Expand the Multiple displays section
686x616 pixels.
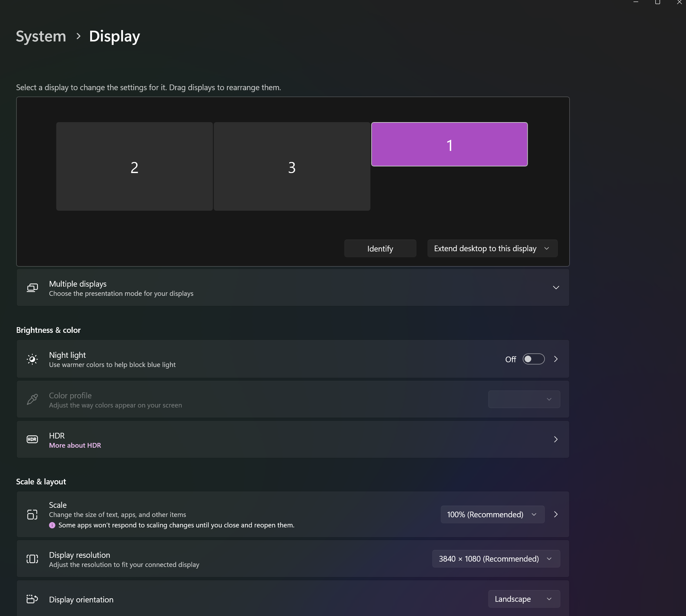pyautogui.click(x=556, y=288)
